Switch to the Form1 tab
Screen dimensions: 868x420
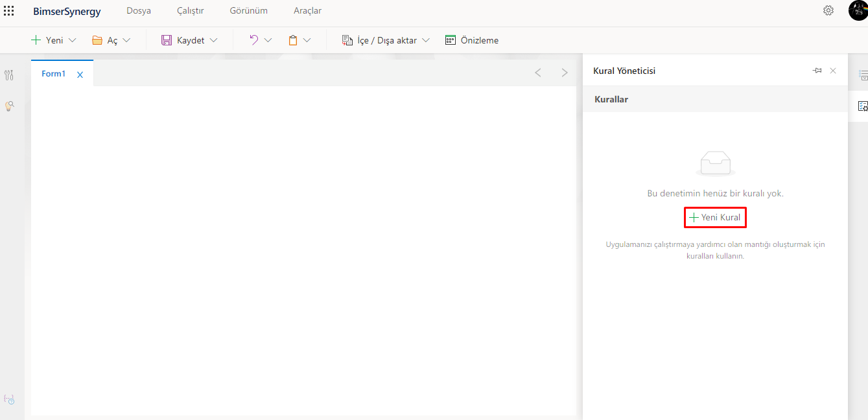click(x=54, y=74)
